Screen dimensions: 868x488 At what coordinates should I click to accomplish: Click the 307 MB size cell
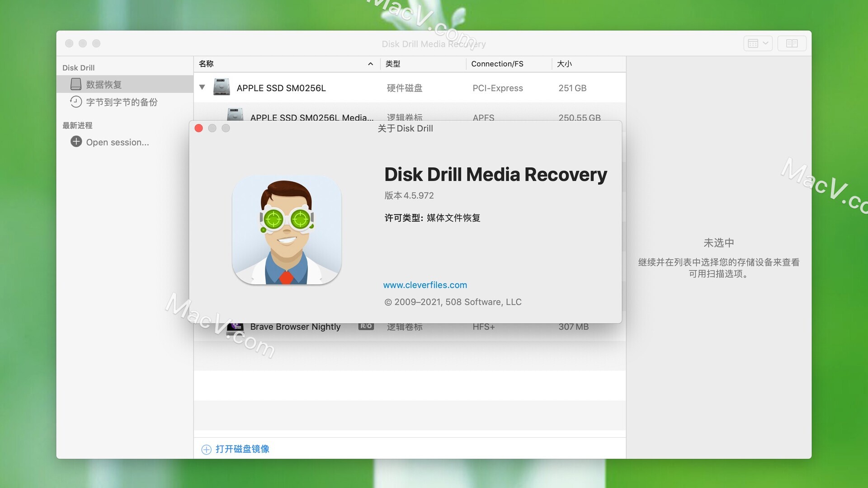click(x=573, y=327)
